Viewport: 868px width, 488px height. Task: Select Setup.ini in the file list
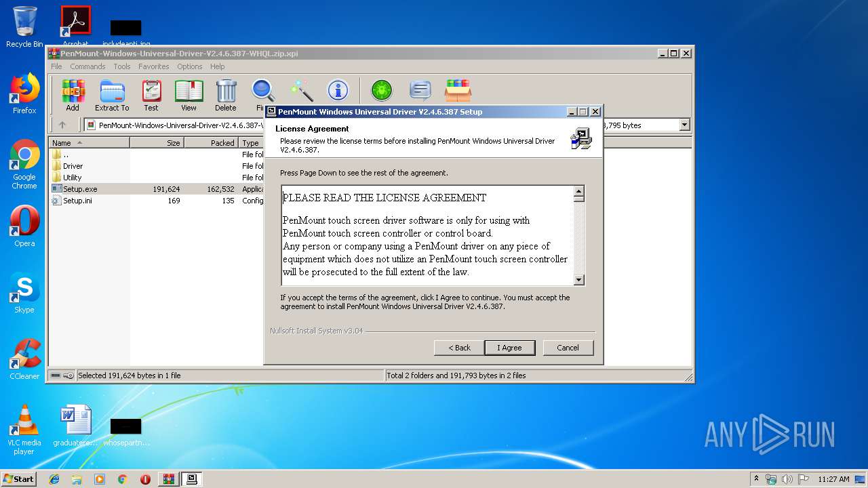tap(77, 201)
